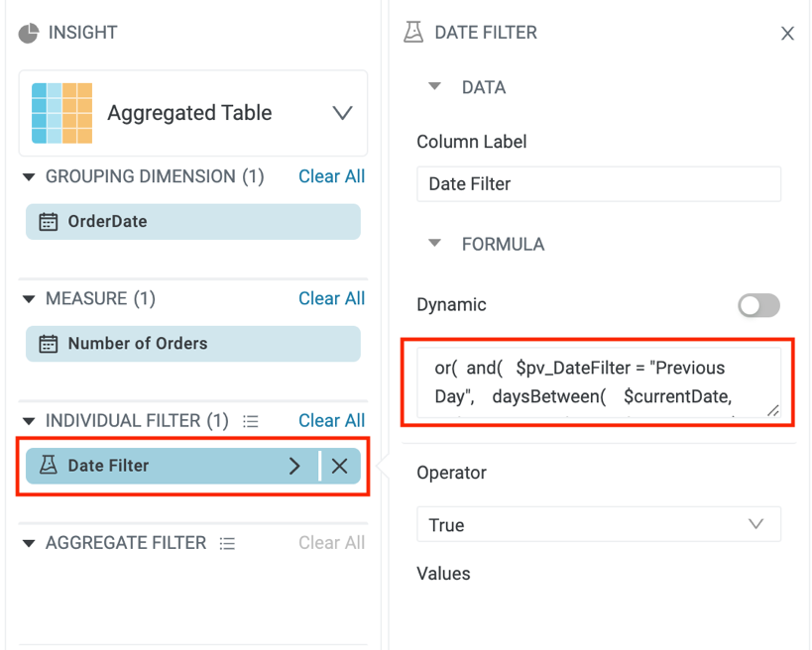The width and height of the screenshot is (812, 650).
Task: Click the icon on Number of Orders pill
Action: (48, 344)
